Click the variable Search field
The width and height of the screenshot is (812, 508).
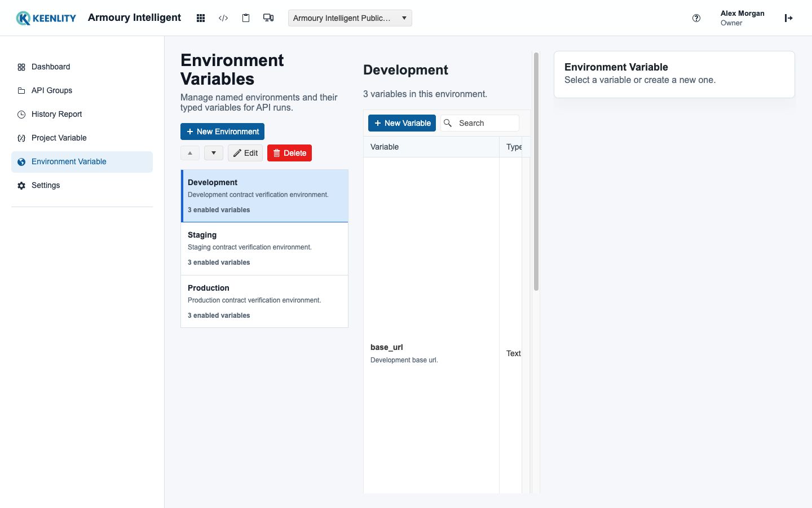[x=480, y=123]
